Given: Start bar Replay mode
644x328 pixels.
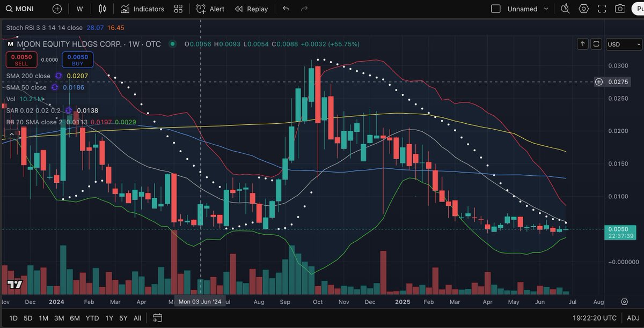Looking at the screenshot, I should 251,9.
